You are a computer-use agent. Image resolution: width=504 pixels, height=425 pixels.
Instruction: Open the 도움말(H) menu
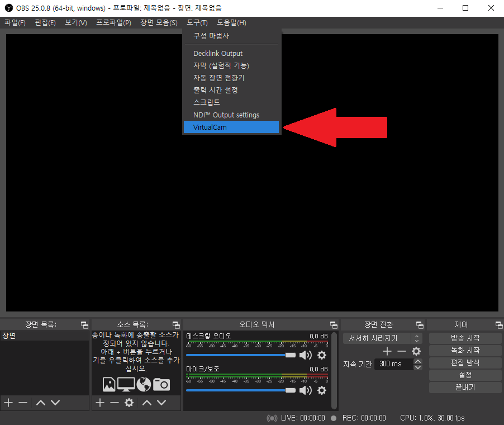click(231, 23)
